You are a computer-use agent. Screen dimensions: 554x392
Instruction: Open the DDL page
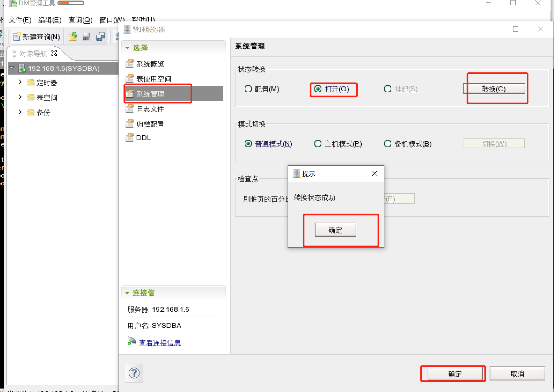[143, 138]
